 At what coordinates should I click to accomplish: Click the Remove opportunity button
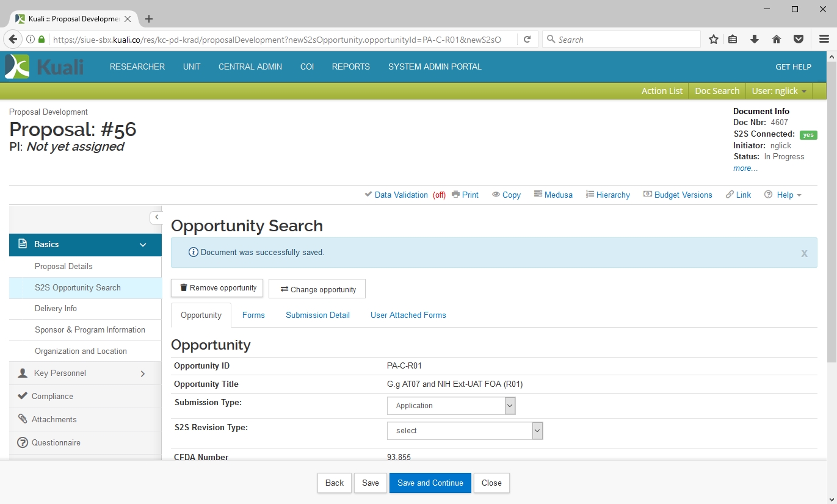point(217,288)
